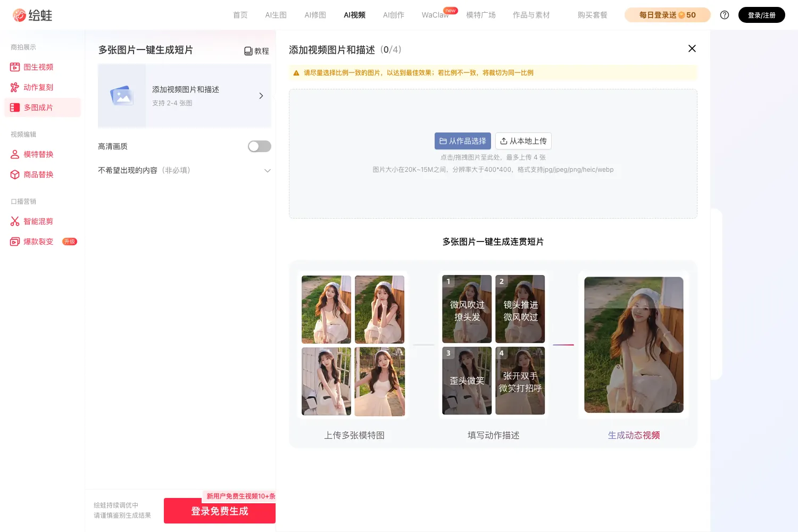Image resolution: width=798 pixels, height=532 pixels.
Task: Click the 多张图片一键生成连贯短片 heading
Action: click(x=493, y=242)
